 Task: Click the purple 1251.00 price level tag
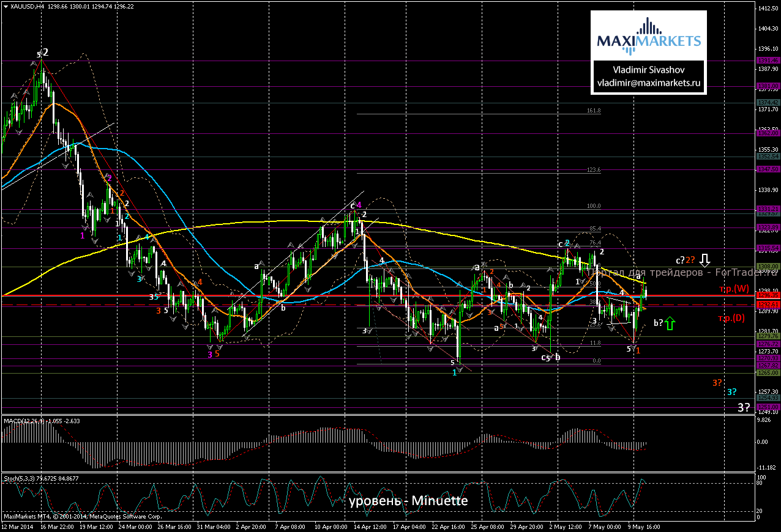[768, 407]
